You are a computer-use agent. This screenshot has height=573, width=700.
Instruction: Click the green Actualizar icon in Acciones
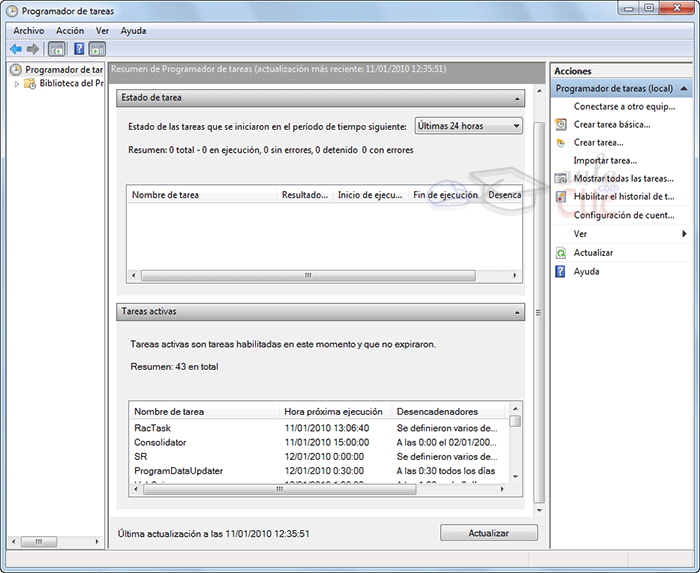[561, 253]
